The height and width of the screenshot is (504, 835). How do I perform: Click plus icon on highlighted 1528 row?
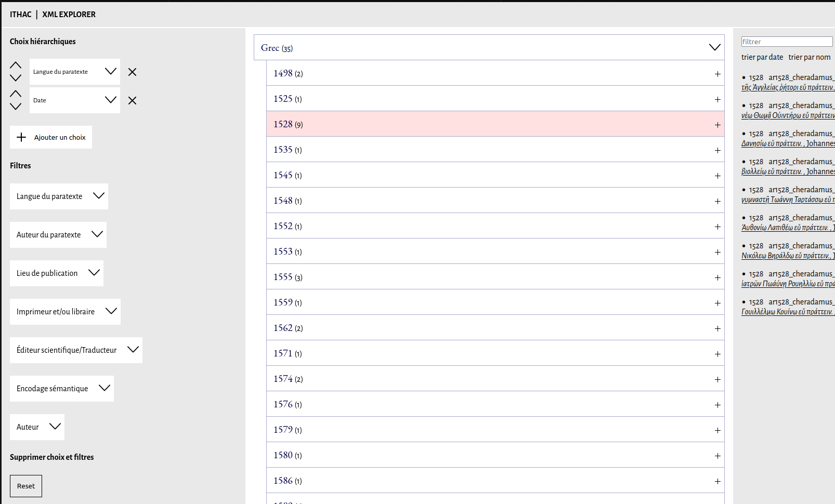[717, 125]
